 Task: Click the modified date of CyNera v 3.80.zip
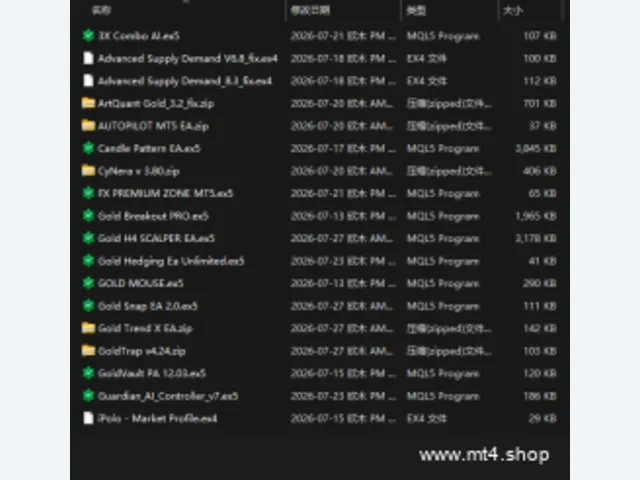342,171
